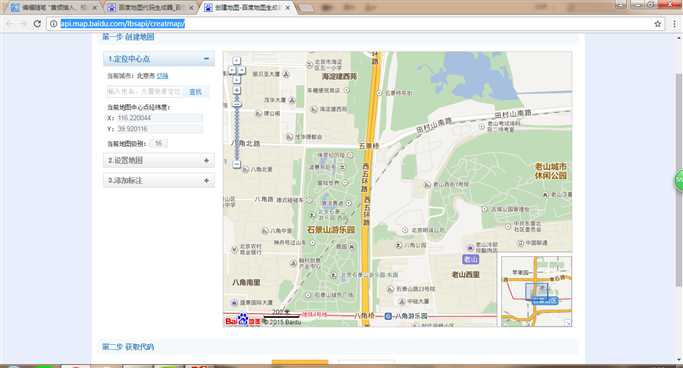The image size is (683, 368).
Task: Zoom out using the map minus button
Action: coord(237,164)
